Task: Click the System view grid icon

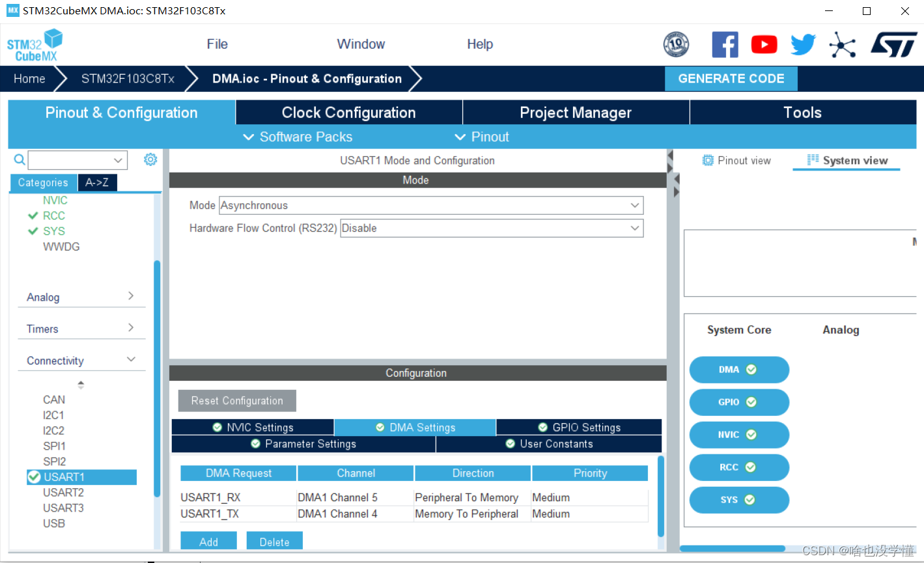Action: (x=813, y=160)
